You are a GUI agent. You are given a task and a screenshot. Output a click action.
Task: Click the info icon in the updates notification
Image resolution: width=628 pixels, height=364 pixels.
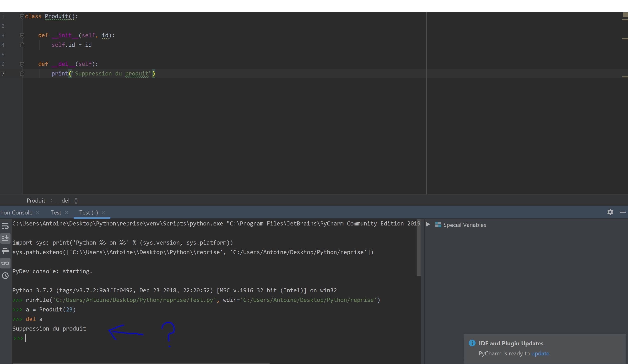(x=472, y=343)
